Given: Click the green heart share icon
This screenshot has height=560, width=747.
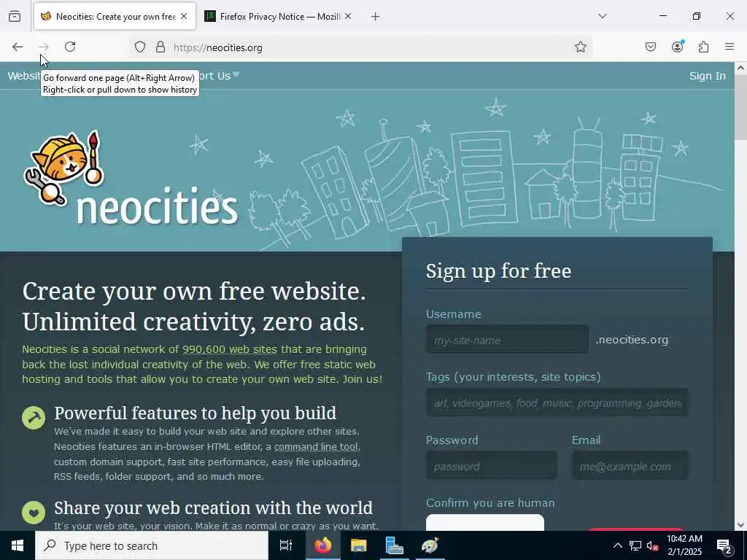Looking at the screenshot, I should point(34,513).
